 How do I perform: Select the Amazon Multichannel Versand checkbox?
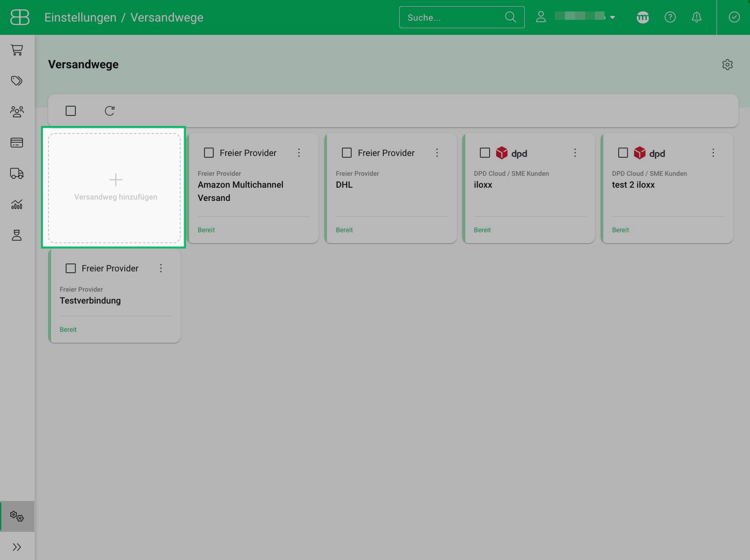(209, 153)
